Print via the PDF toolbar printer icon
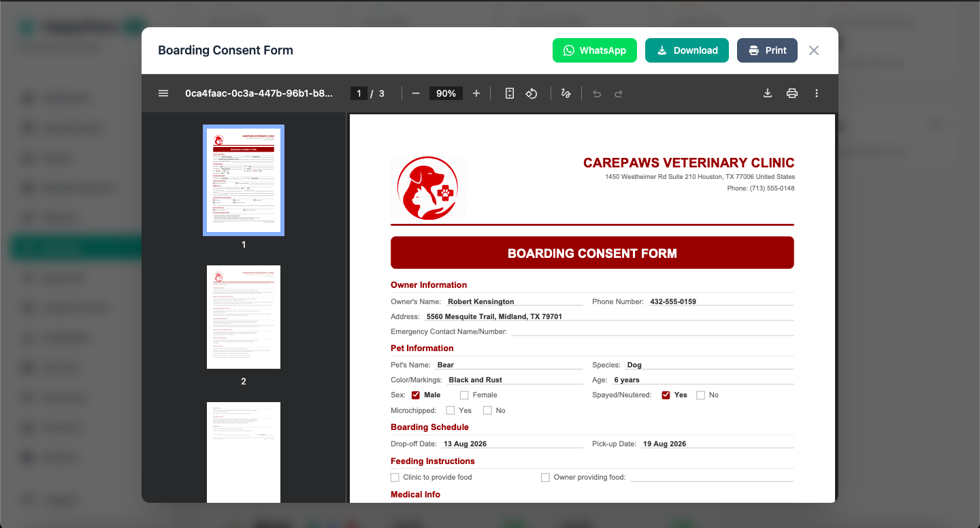Screen dimensions: 980x528 (x=792, y=93)
